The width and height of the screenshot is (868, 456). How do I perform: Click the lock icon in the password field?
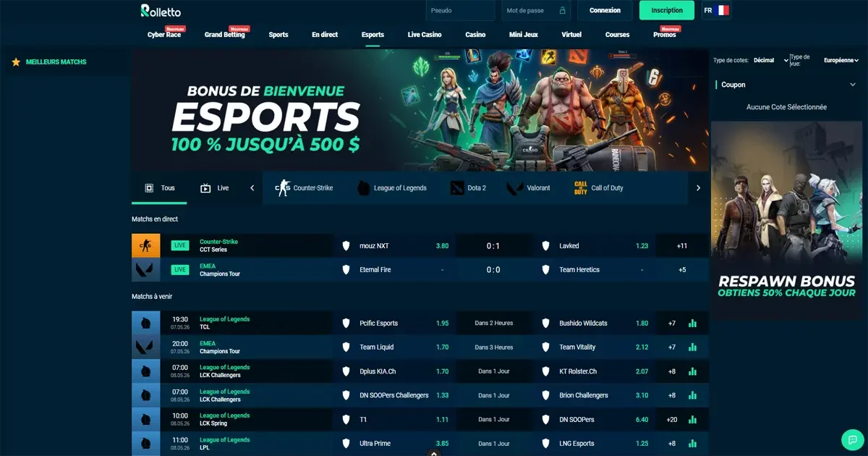click(x=562, y=11)
